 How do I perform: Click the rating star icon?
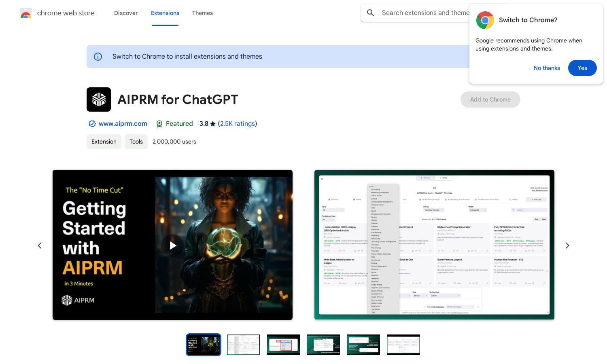(x=213, y=124)
